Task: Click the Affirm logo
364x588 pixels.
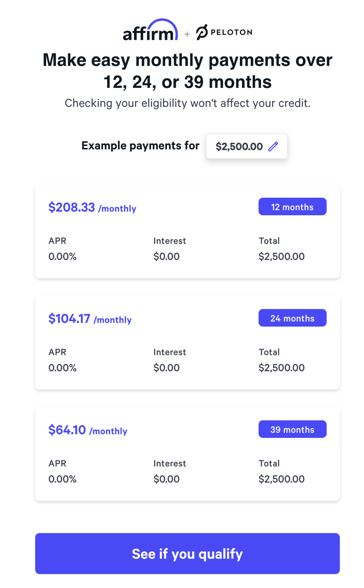Action: pyautogui.click(x=150, y=31)
